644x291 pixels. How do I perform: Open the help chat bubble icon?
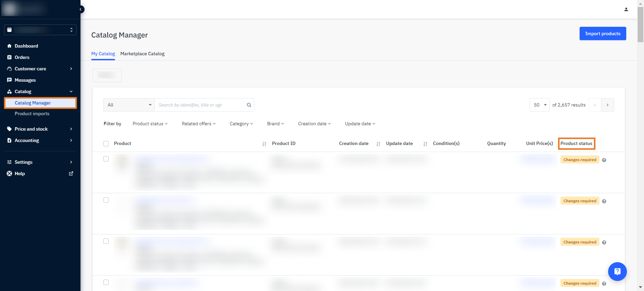click(x=617, y=271)
